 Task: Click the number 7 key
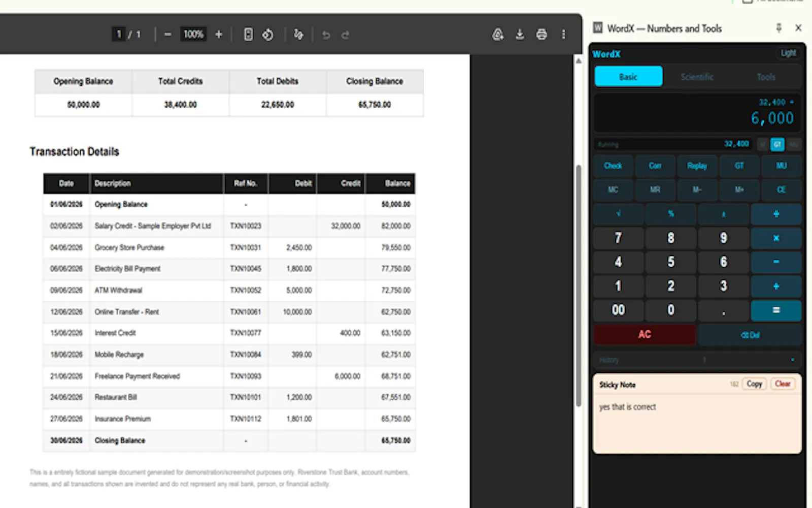click(618, 238)
